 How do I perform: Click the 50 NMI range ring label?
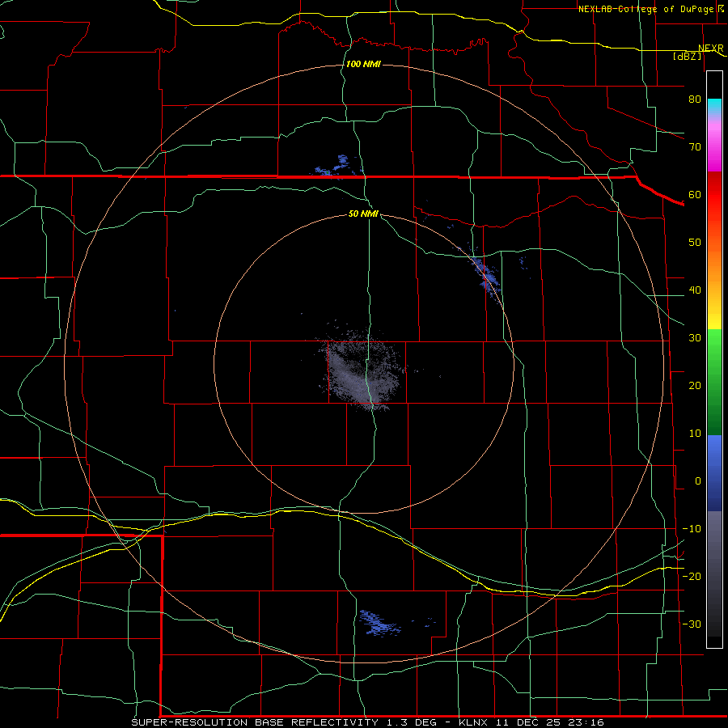pos(363,214)
